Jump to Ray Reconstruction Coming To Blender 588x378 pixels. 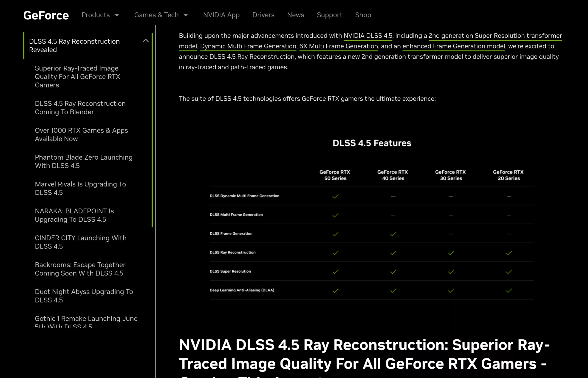tap(80, 108)
